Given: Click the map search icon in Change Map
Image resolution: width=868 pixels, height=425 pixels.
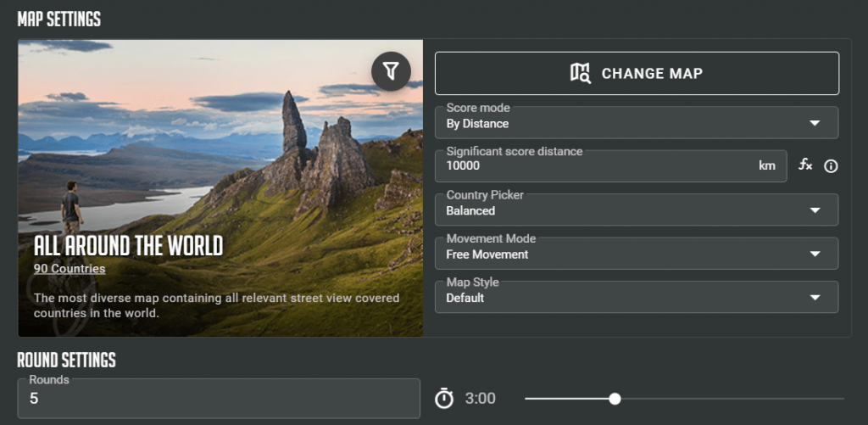Looking at the screenshot, I should 581,73.
